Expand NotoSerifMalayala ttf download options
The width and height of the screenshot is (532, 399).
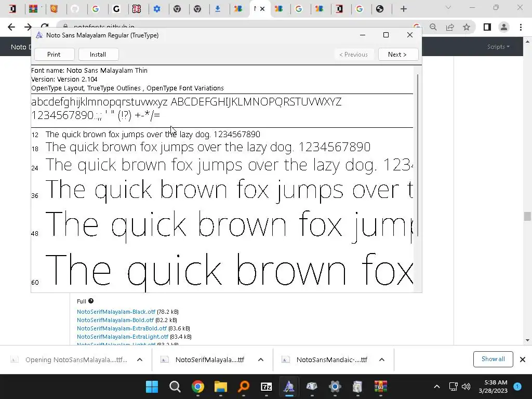pyautogui.click(x=261, y=360)
